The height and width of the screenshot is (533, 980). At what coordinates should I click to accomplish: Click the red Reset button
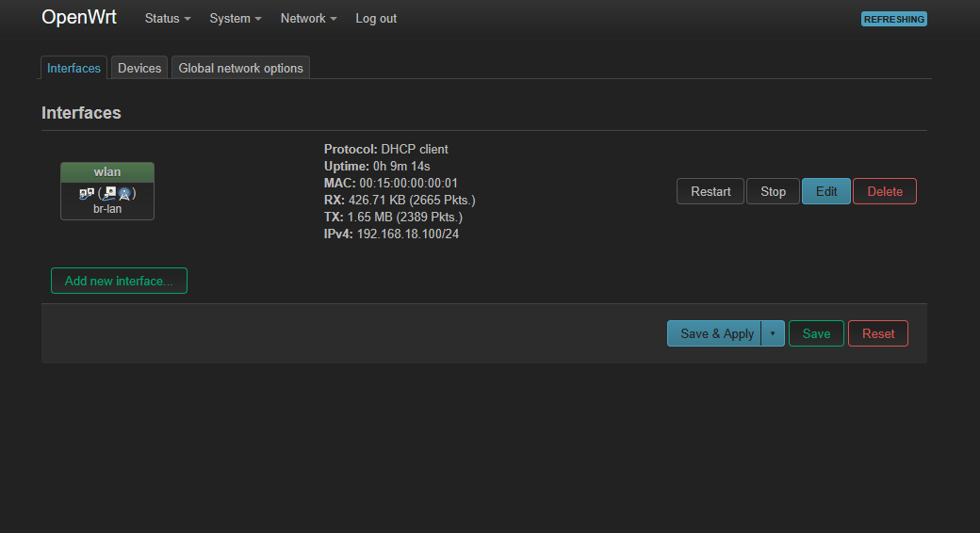click(x=878, y=333)
